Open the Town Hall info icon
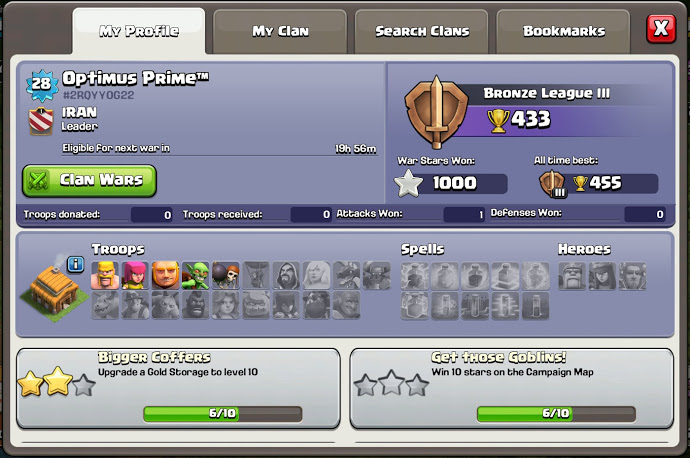 click(76, 264)
